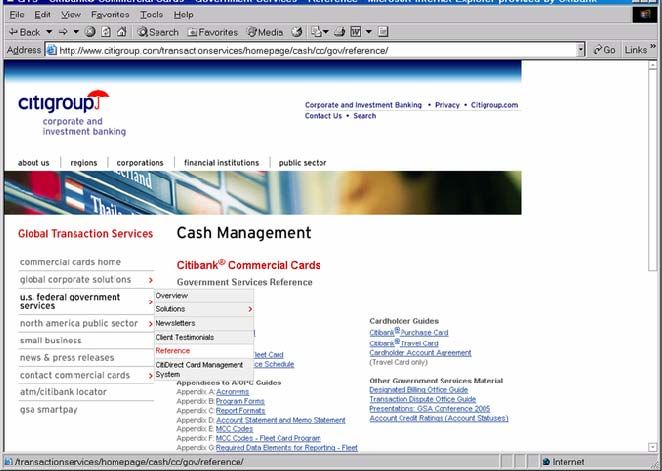Select the corporations navigation tab

140,163
